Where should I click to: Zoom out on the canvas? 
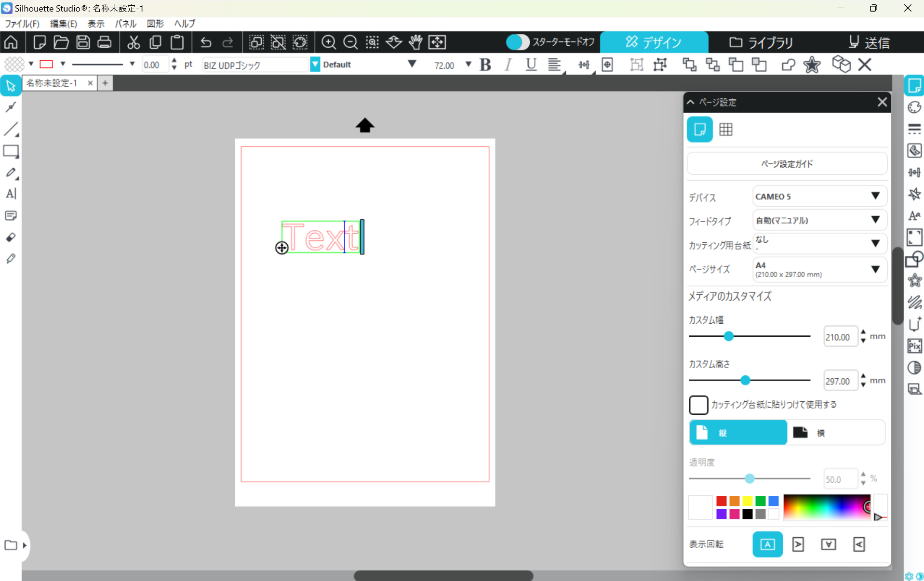click(350, 42)
